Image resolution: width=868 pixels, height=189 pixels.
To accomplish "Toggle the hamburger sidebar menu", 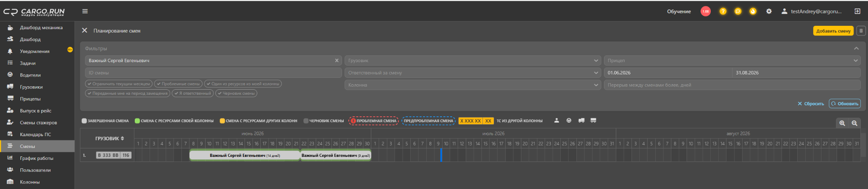I will click(x=85, y=11).
